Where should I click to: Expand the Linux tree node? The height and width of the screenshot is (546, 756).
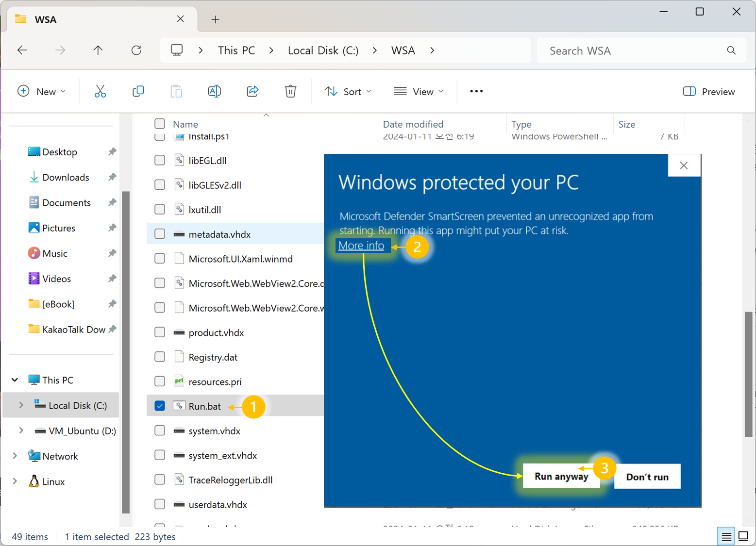[15, 481]
